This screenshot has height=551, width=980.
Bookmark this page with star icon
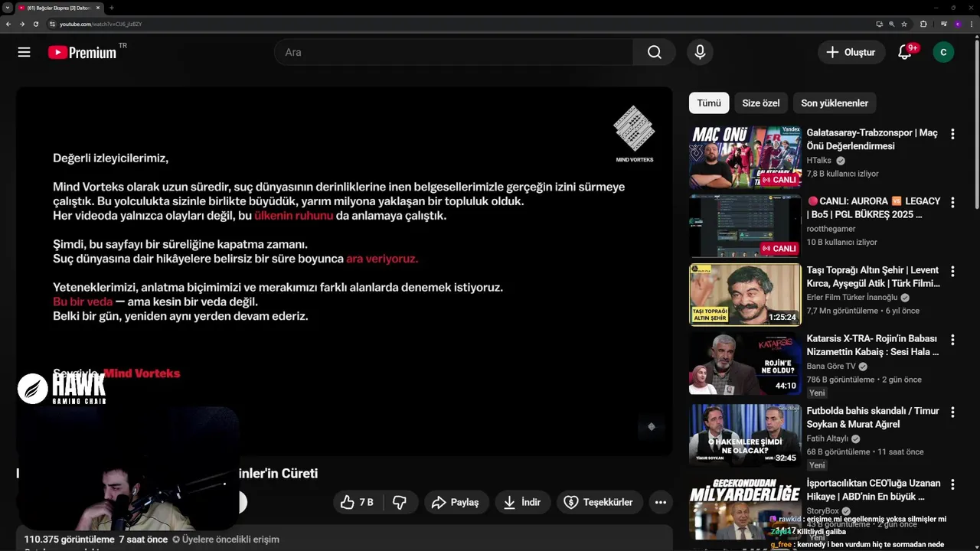(x=904, y=24)
